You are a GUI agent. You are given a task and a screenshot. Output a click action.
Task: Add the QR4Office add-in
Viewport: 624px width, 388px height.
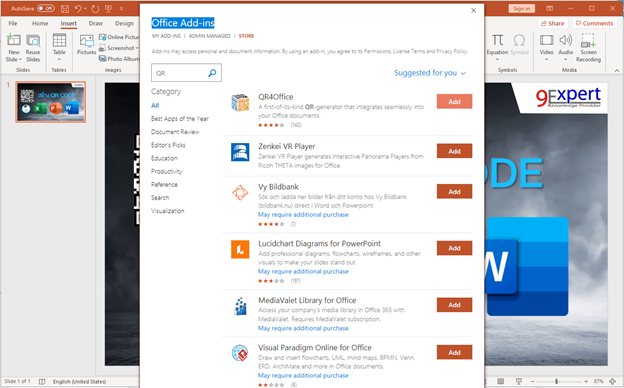coord(454,101)
